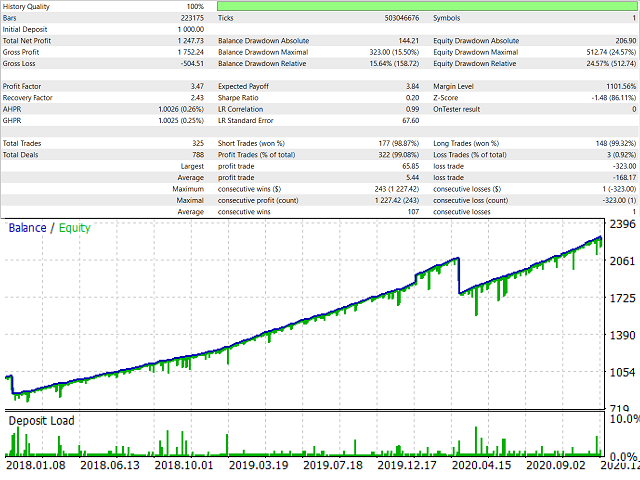Select the Sharpe Ratio label

pos(241,98)
